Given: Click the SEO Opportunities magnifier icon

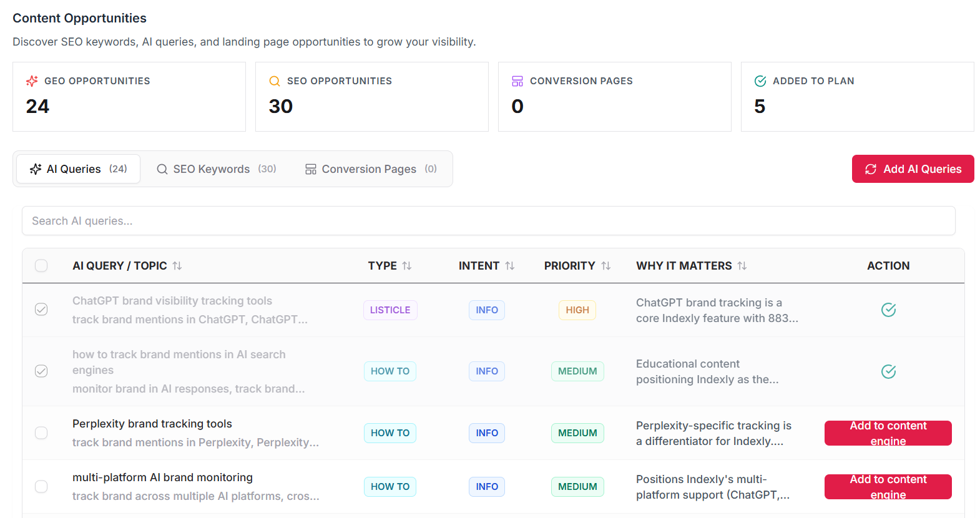Looking at the screenshot, I should (x=275, y=81).
